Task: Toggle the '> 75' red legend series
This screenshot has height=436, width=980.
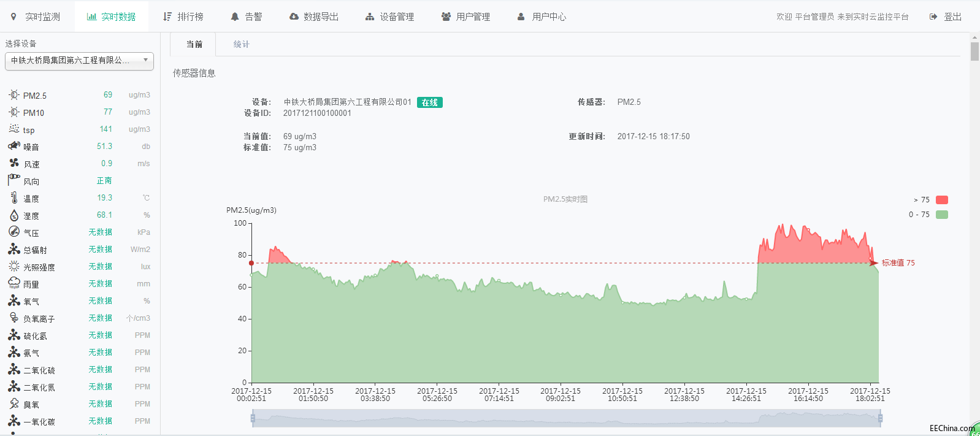Action: point(942,200)
